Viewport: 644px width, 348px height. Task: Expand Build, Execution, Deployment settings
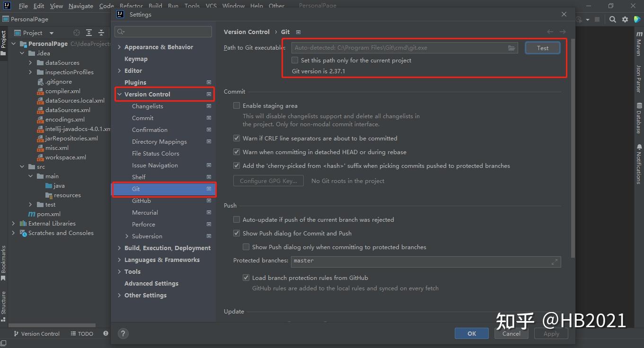[x=119, y=248]
